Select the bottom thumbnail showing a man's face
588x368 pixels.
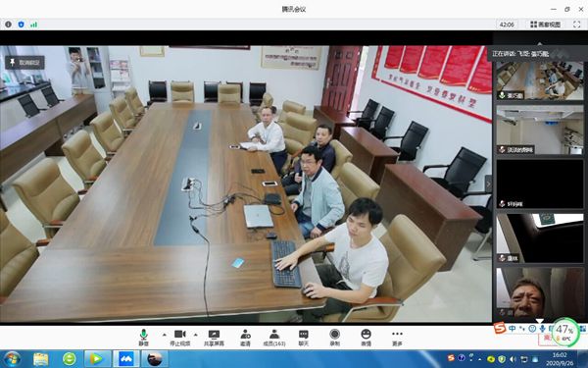click(540, 292)
